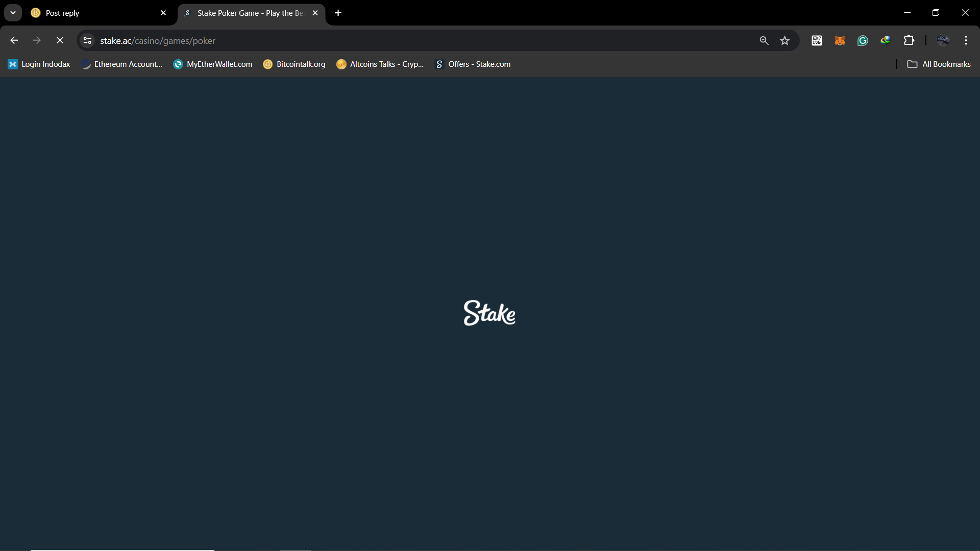The image size is (980, 551).
Task: Open the QR code extension
Action: pyautogui.click(x=817, y=40)
